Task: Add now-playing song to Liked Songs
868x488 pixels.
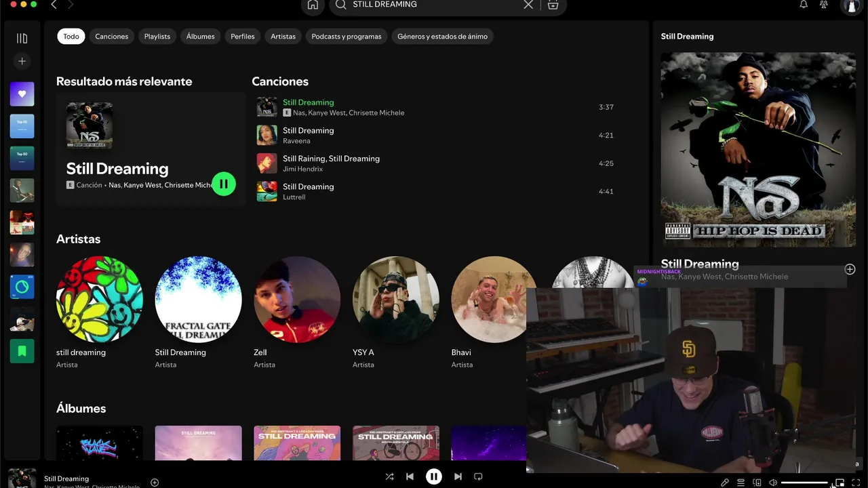Action: pyautogui.click(x=155, y=483)
